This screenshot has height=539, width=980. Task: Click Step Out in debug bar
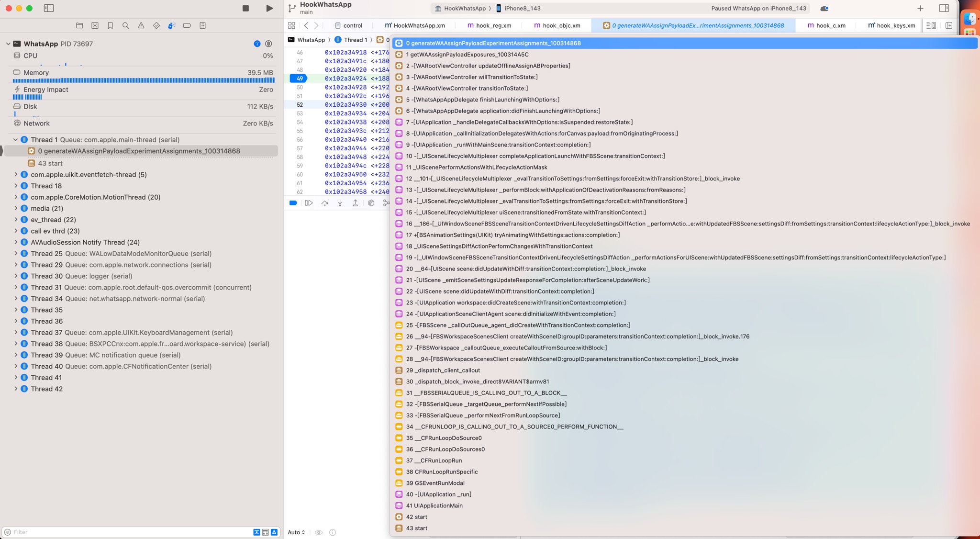(x=356, y=203)
